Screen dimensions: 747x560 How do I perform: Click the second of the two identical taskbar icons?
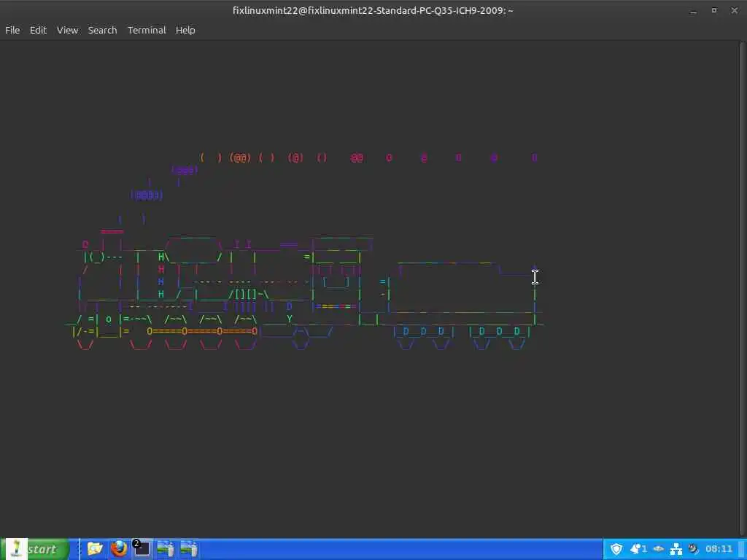pyautogui.click(x=189, y=548)
